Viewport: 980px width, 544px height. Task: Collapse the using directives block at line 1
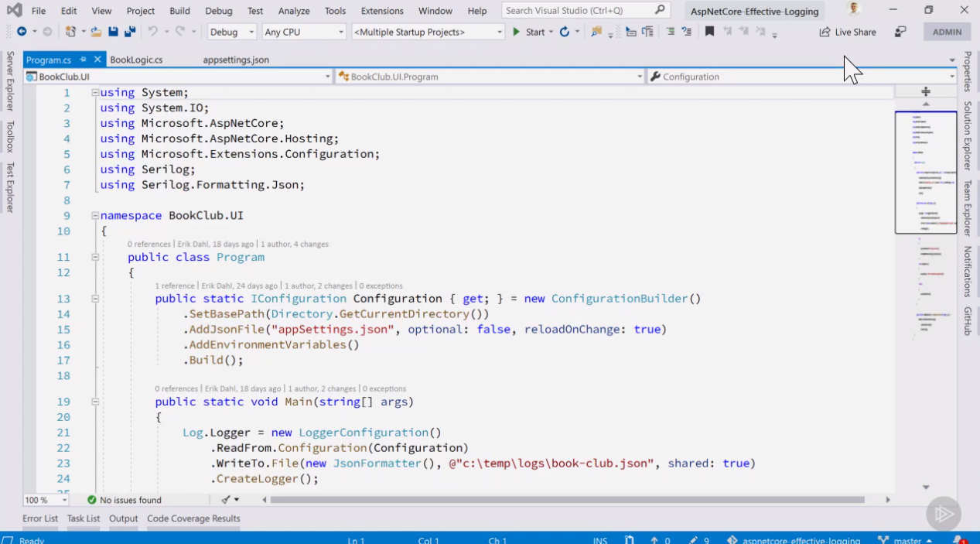(95, 92)
